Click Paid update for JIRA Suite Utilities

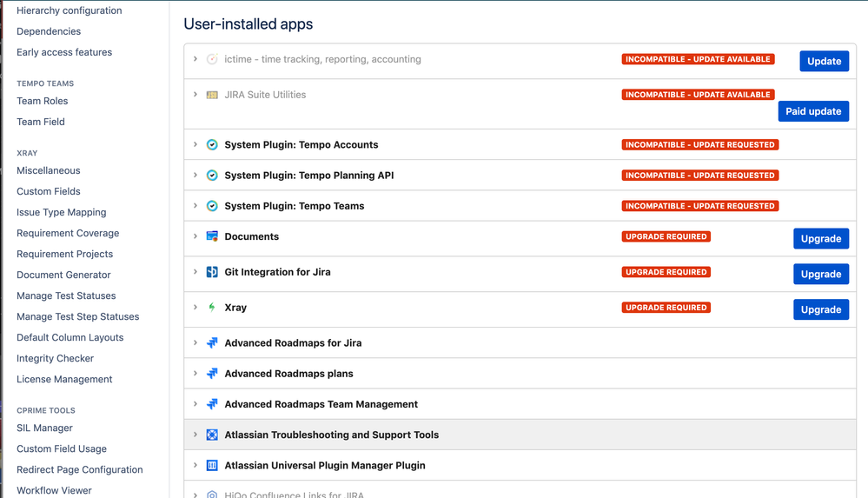click(813, 110)
